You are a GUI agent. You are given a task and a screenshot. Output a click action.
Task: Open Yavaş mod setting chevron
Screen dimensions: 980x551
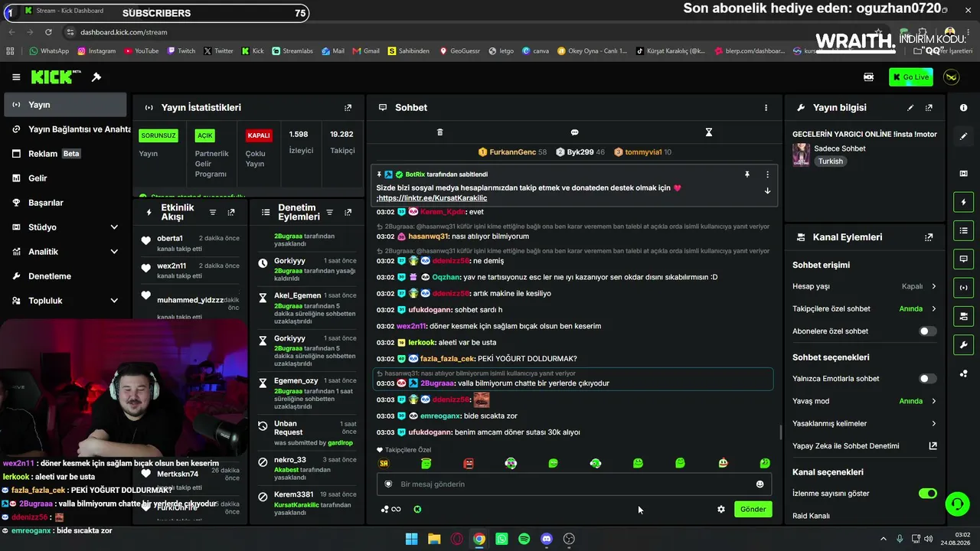[933, 401]
